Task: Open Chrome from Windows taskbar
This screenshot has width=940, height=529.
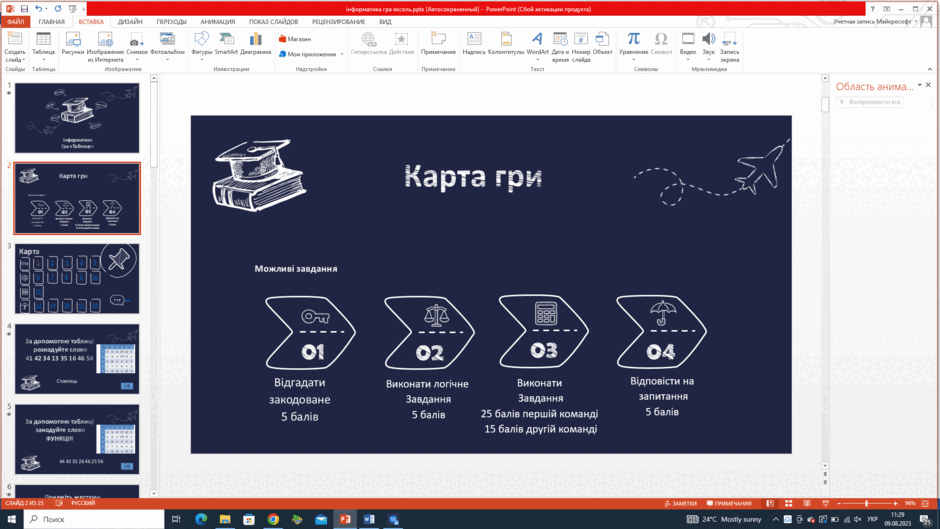Action: 273,519
